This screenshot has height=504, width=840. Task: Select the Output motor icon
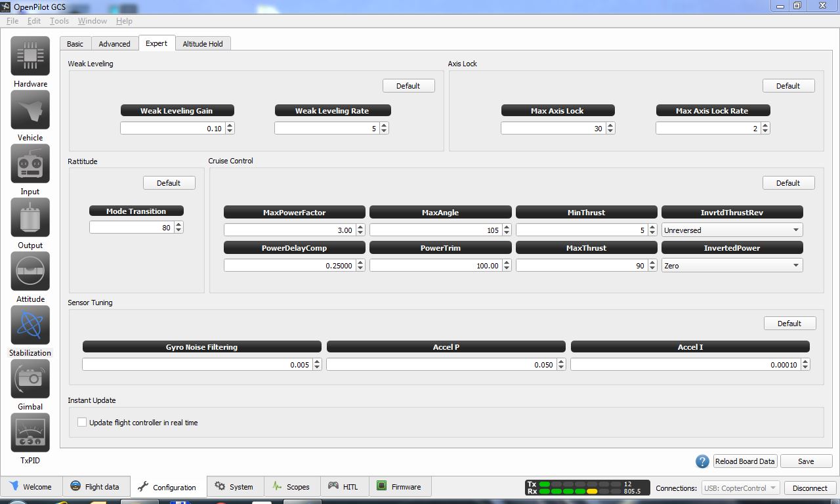point(30,217)
